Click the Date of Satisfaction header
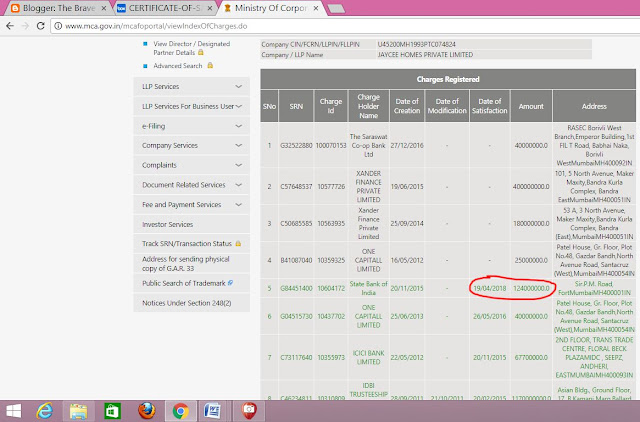 tap(489, 106)
